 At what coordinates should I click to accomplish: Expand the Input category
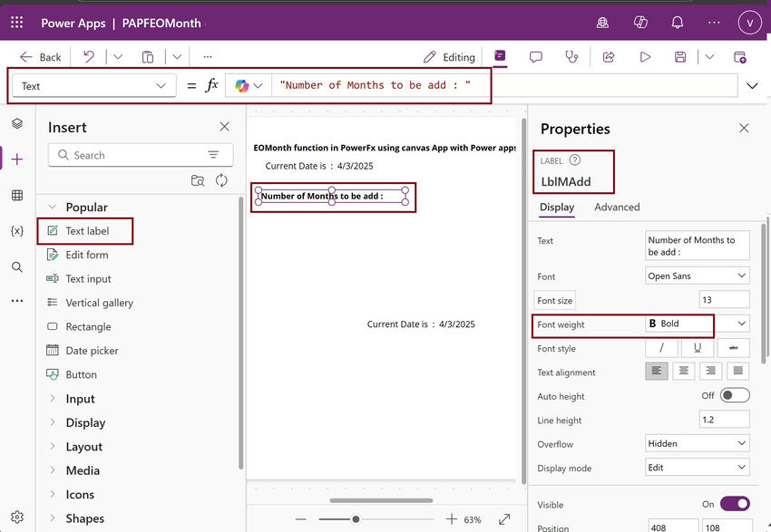coord(53,399)
